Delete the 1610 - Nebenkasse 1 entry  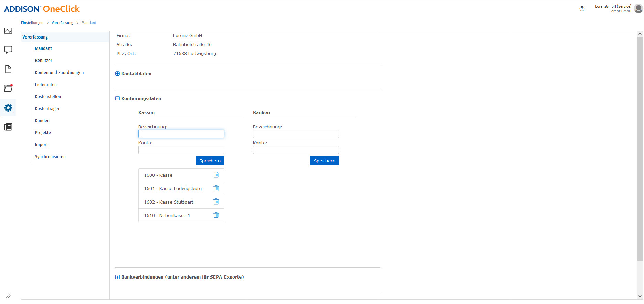point(216,215)
